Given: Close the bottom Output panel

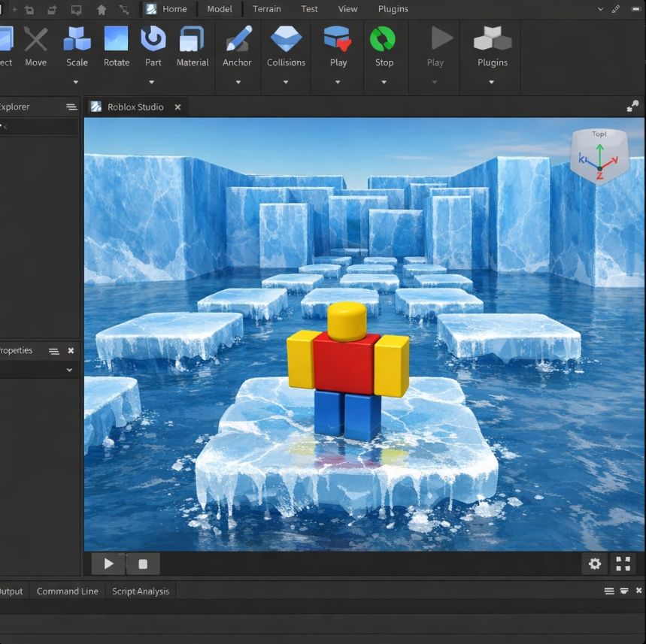Looking at the screenshot, I should pyautogui.click(x=638, y=591).
